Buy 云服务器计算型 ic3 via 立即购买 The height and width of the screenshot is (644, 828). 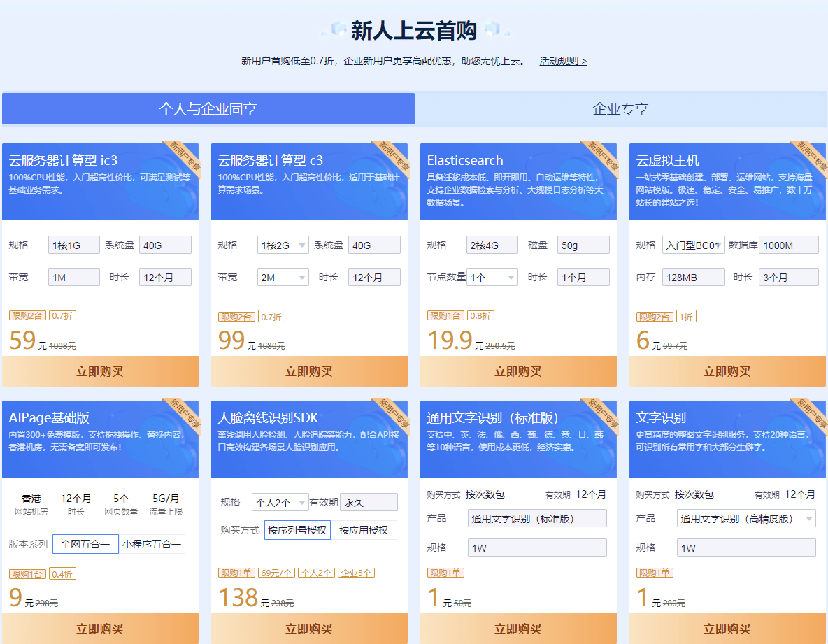pos(100,371)
